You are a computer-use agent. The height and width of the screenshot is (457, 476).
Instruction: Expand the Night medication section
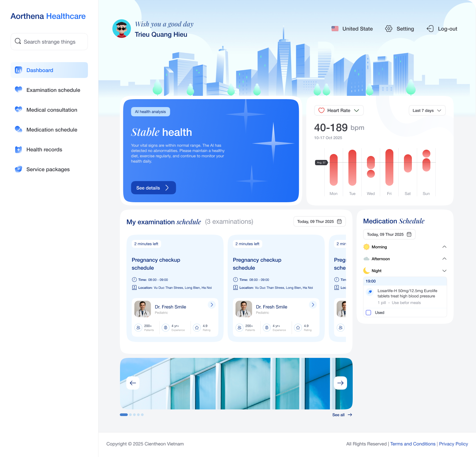(x=445, y=271)
